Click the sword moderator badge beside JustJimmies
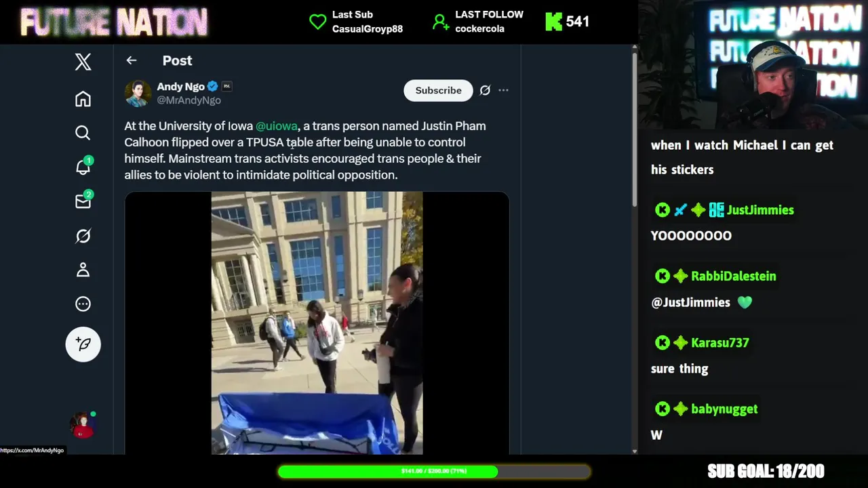The width and height of the screenshot is (868, 488). (680, 210)
